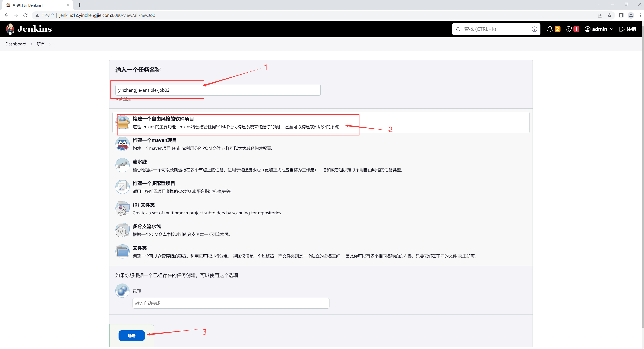Select the maven project owl icon
This screenshot has width=644, height=349.
[x=123, y=144]
